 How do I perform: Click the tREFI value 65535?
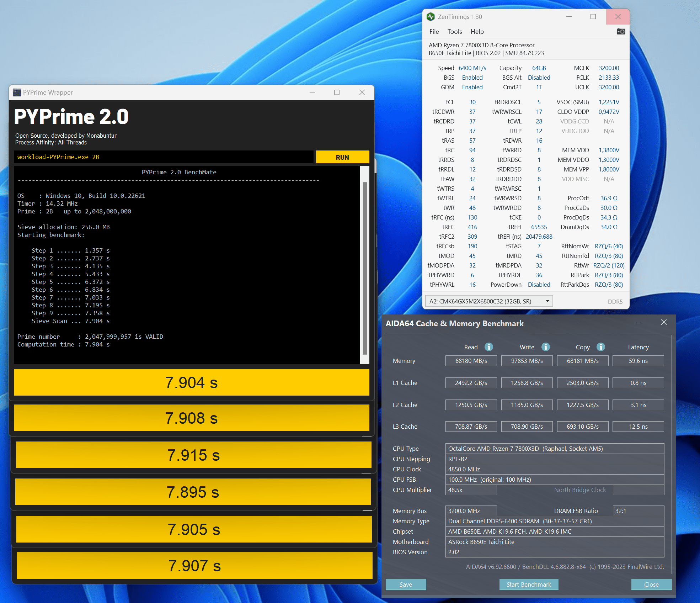coord(539,227)
